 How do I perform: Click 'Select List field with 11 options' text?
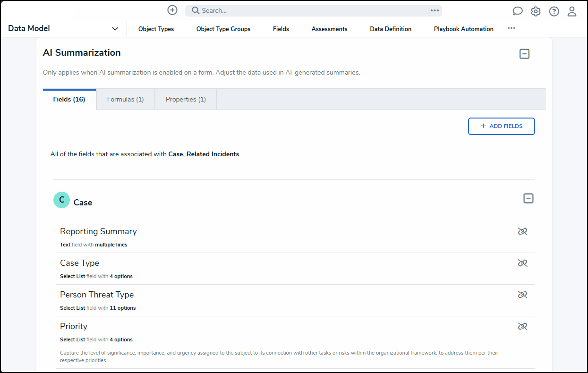coord(98,308)
